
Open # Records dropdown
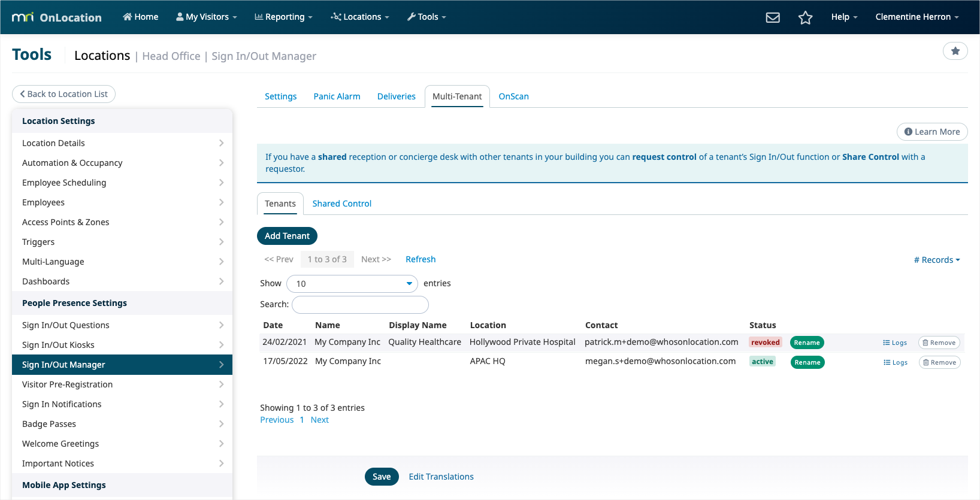937,260
